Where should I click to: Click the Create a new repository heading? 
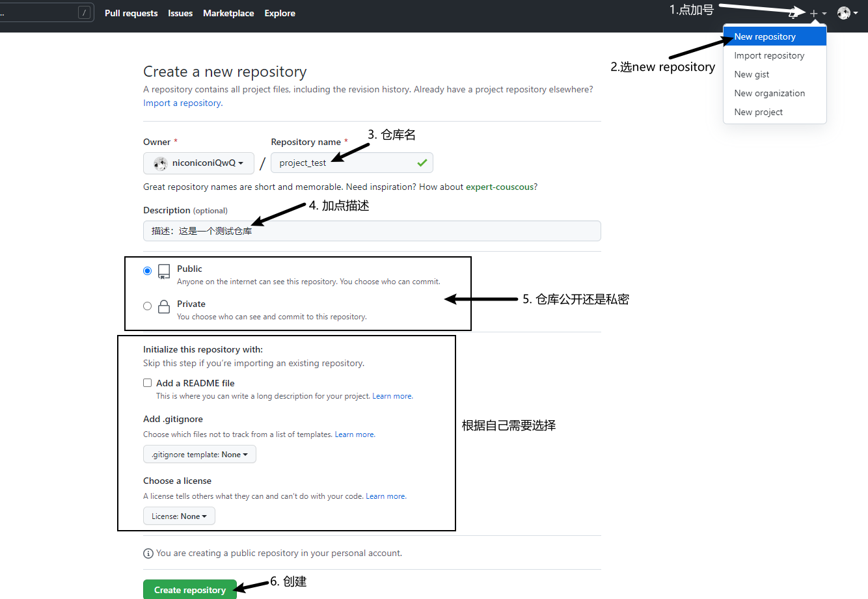pyautogui.click(x=225, y=72)
